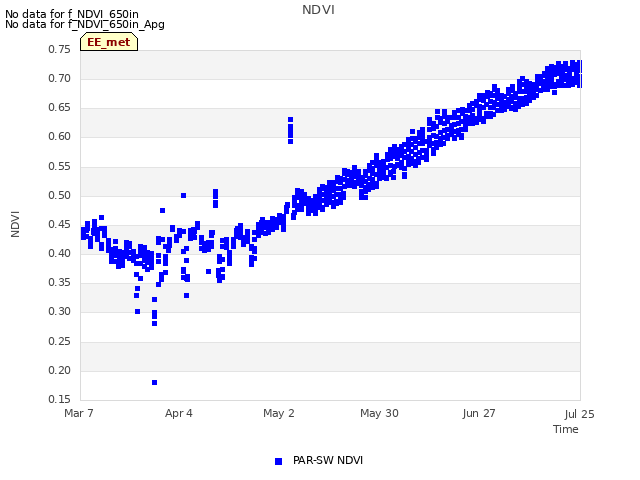Click the data point near 0.33 right of Apr 4

coord(186,295)
